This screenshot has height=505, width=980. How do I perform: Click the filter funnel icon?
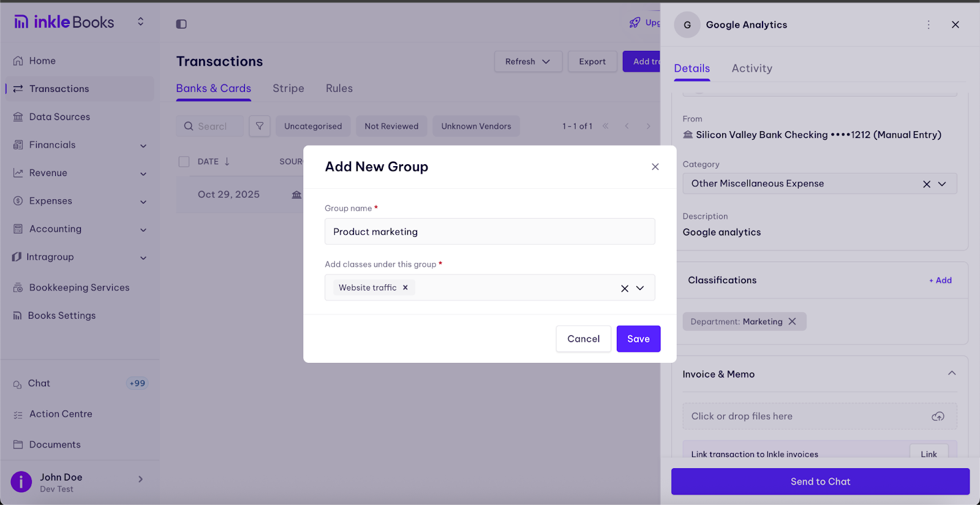pos(260,126)
